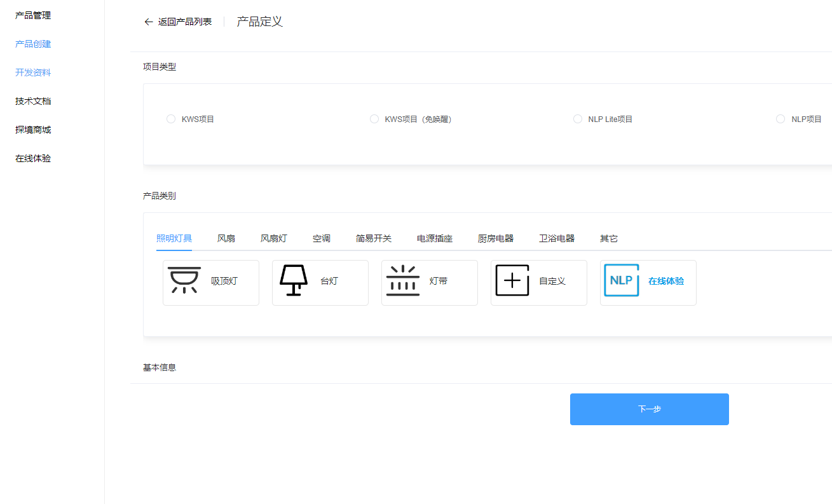The image size is (832, 504).
Task: Click the blue 在线体验 card label
Action: coord(666,281)
